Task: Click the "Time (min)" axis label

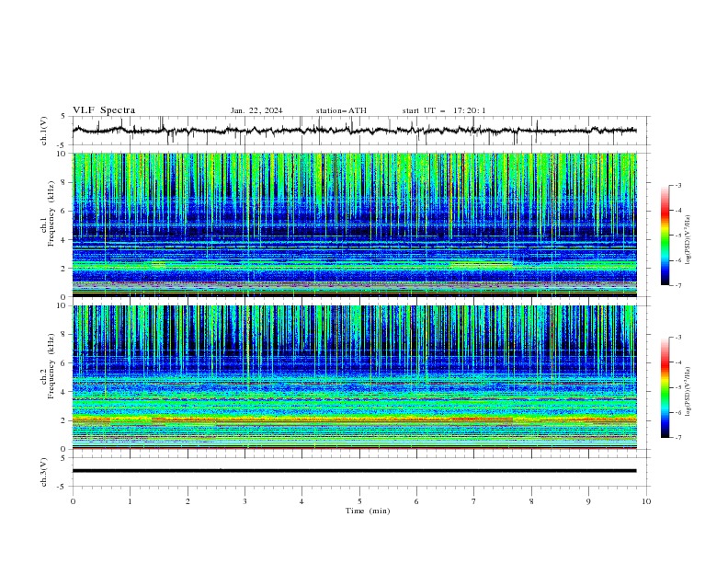Action: pyautogui.click(x=368, y=511)
